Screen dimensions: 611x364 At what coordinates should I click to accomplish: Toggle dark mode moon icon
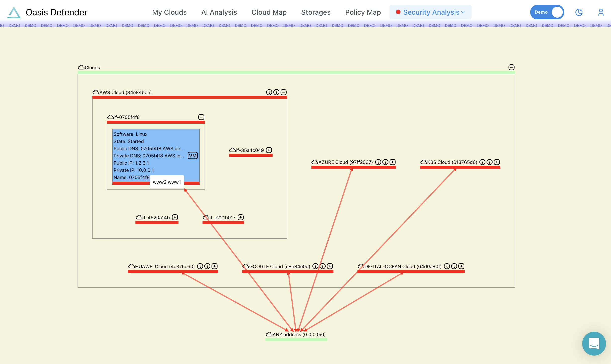(579, 12)
